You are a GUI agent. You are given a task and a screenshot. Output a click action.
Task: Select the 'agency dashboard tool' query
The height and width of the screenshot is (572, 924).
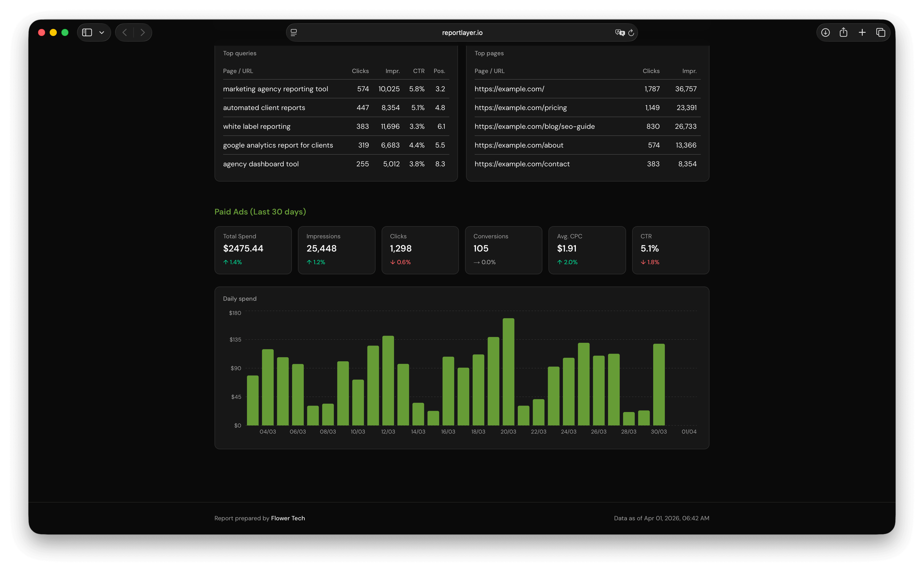coord(261,164)
